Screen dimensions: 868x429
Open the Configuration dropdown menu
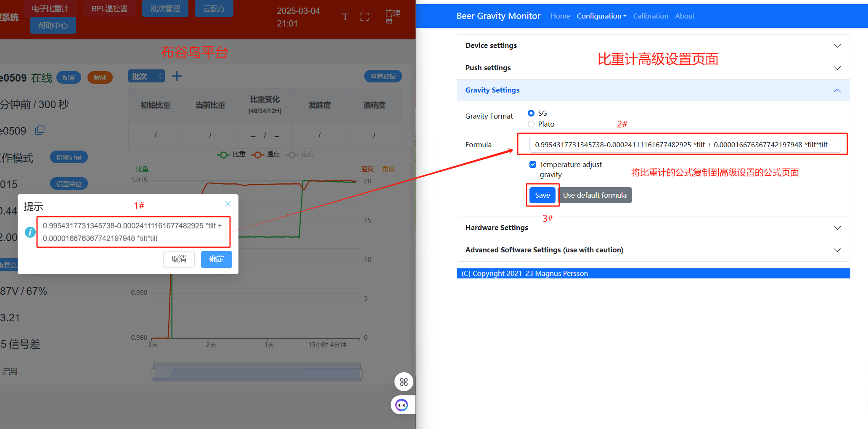click(x=601, y=16)
